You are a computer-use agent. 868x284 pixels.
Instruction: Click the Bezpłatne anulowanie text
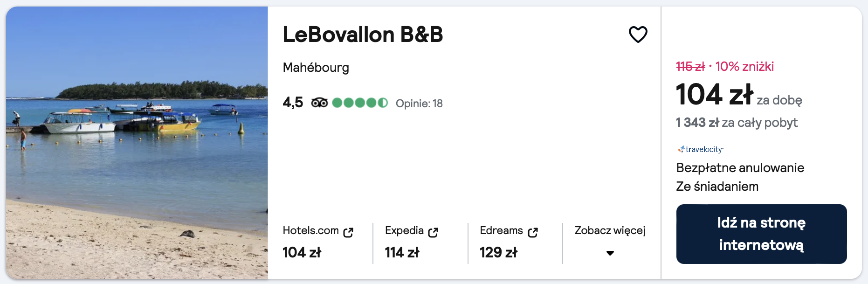point(740,168)
